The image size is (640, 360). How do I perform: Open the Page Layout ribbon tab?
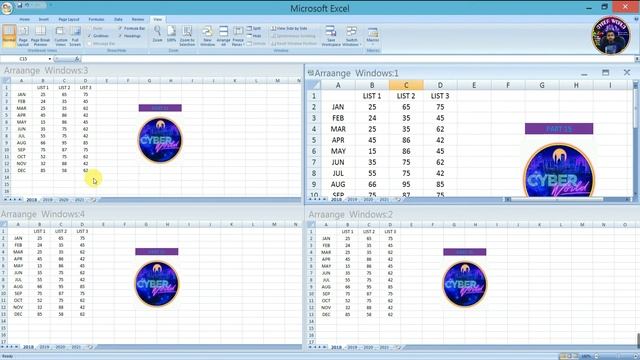69,19
